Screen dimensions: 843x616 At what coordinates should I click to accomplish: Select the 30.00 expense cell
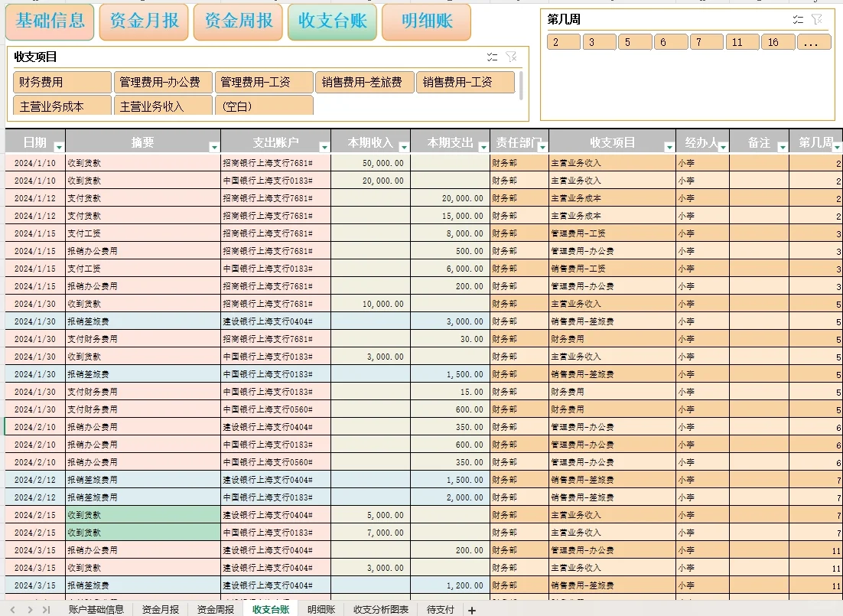point(450,339)
